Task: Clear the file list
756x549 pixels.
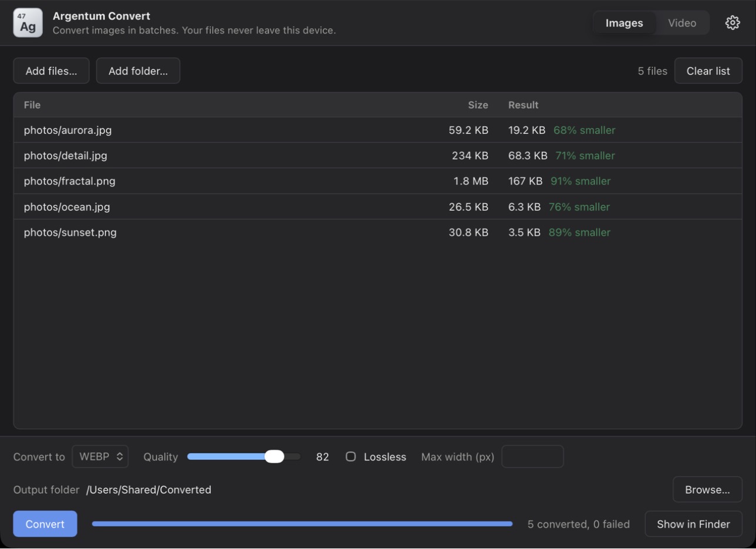Action: (x=708, y=71)
